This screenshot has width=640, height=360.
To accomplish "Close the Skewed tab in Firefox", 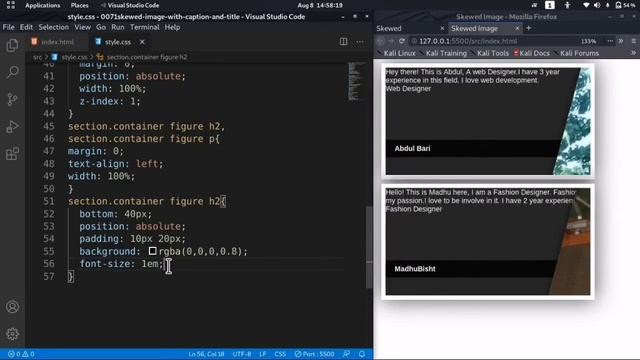I will [x=442, y=28].
